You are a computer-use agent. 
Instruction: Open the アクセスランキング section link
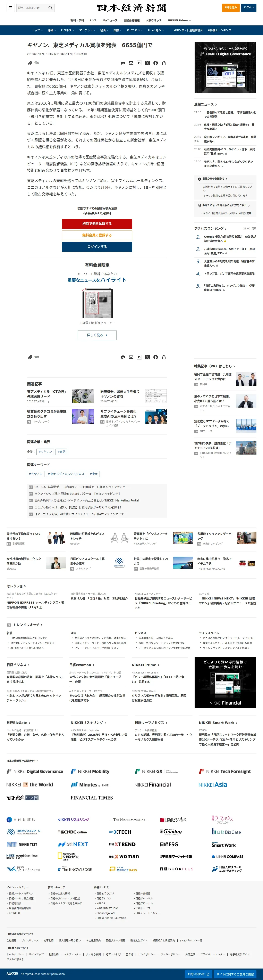(211, 229)
